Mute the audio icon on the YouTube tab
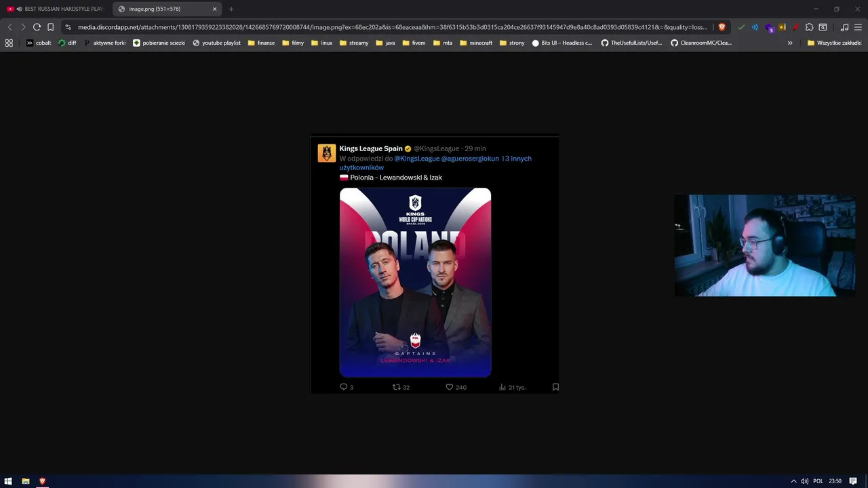Image resolution: width=868 pixels, height=488 pixels. pos(19,9)
